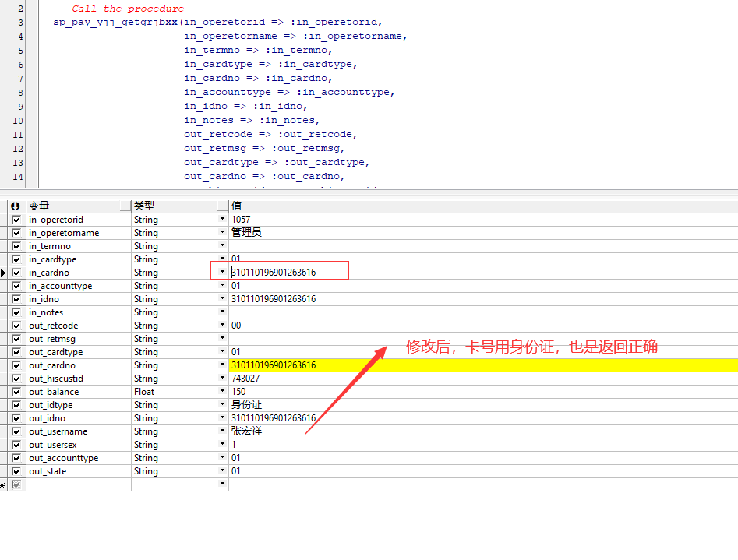The image size is (738, 560).
Task: Click the 类型 column header
Action: click(x=180, y=206)
